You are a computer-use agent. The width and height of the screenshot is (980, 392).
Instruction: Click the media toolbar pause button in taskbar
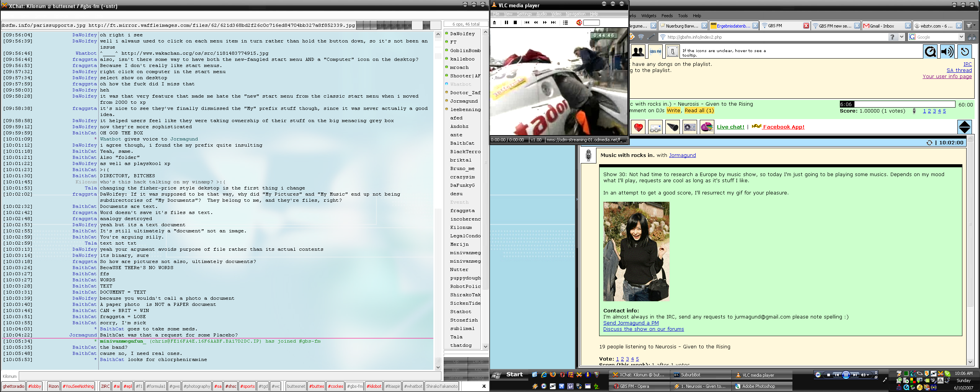pyautogui.click(x=846, y=375)
